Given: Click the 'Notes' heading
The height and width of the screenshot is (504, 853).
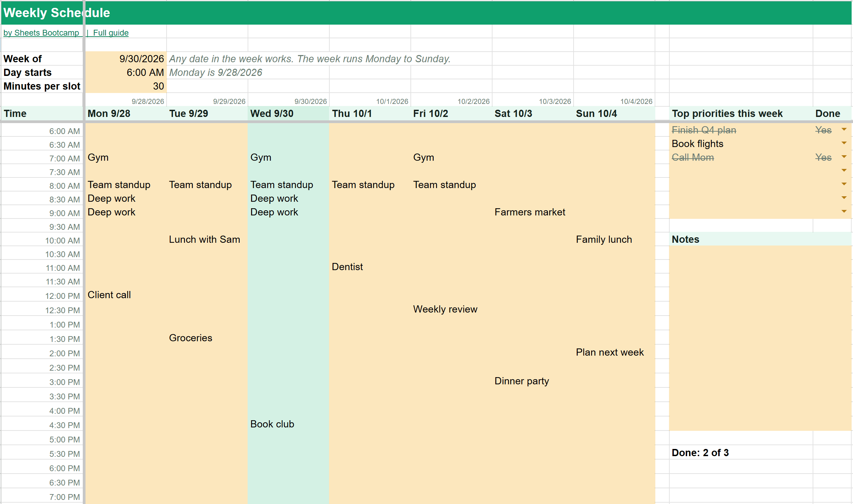Looking at the screenshot, I should (x=685, y=239).
